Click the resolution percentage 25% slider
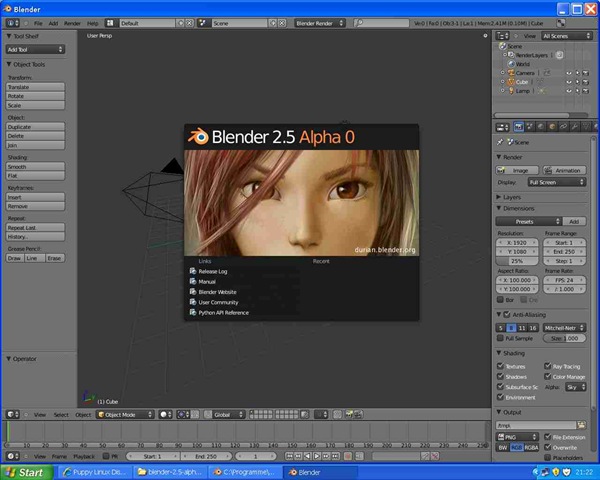 point(517,260)
